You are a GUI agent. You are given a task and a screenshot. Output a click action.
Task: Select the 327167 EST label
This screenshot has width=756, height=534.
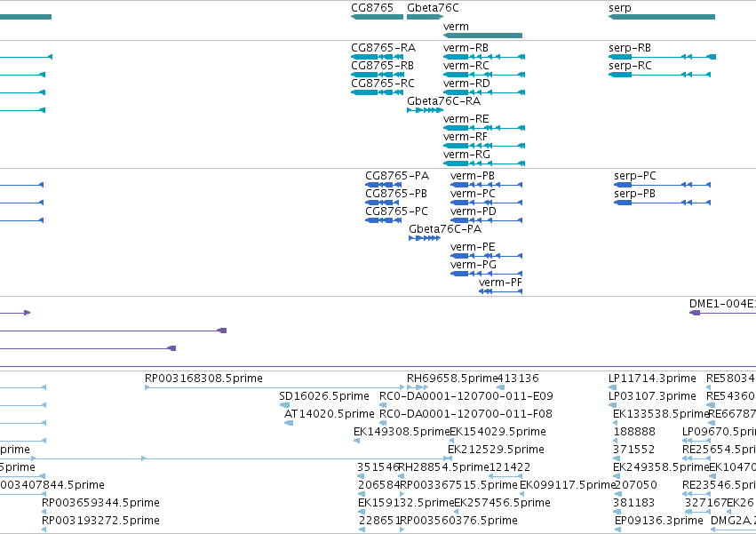tap(705, 503)
